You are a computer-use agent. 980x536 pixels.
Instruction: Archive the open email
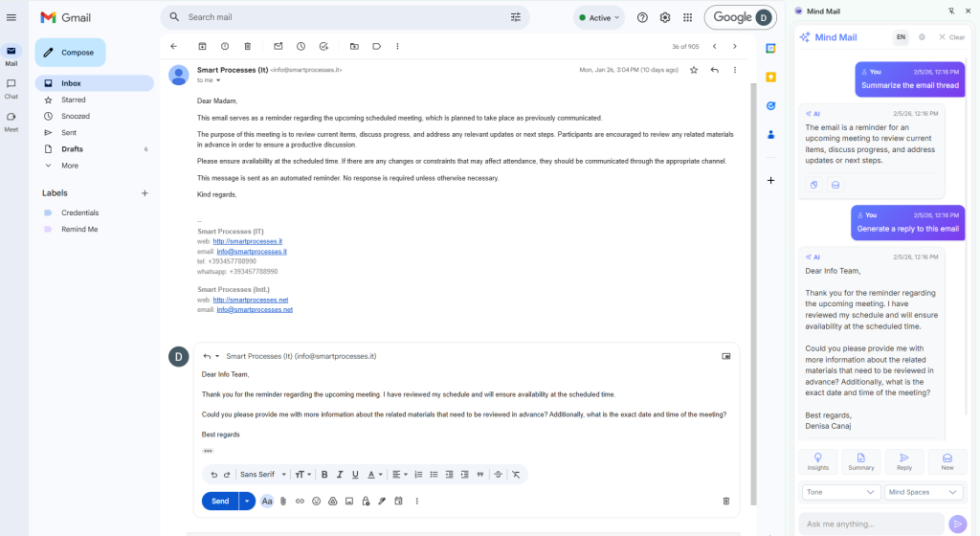pyautogui.click(x=202, y=46)
